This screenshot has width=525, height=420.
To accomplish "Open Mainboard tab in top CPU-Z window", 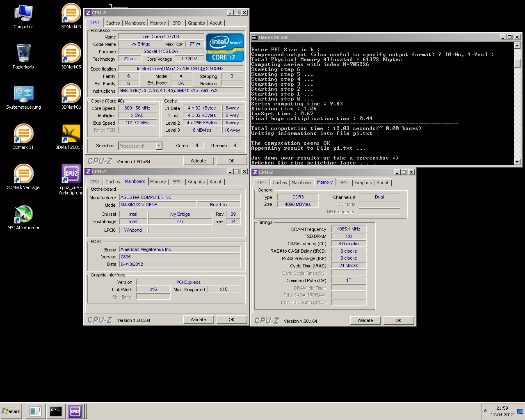I will (135, 23).
